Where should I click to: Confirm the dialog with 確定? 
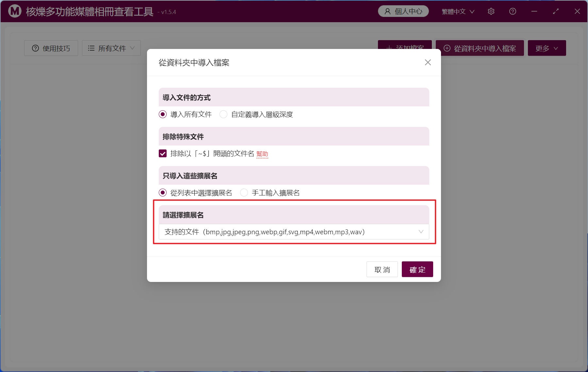tap(417, 269)
